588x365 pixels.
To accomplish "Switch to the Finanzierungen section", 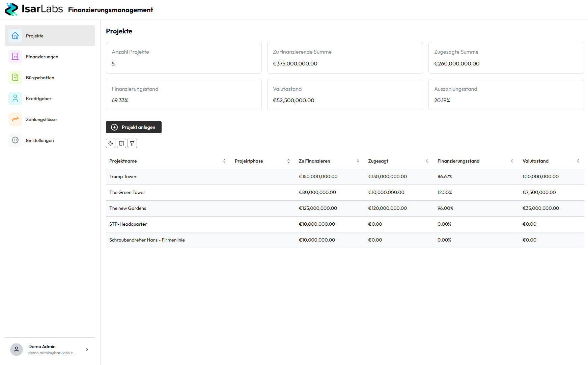I will click(x=42, y=56).
